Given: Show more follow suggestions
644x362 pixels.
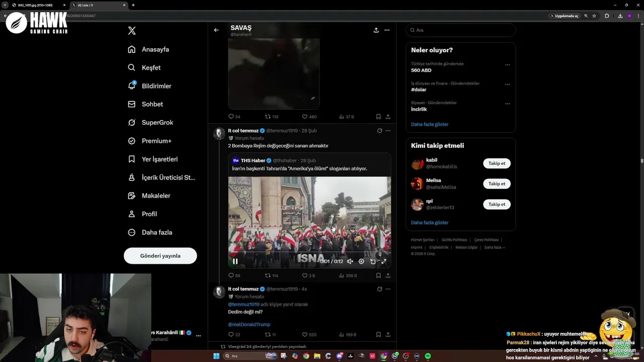Looking at the screenshot, I should [430, 222].
